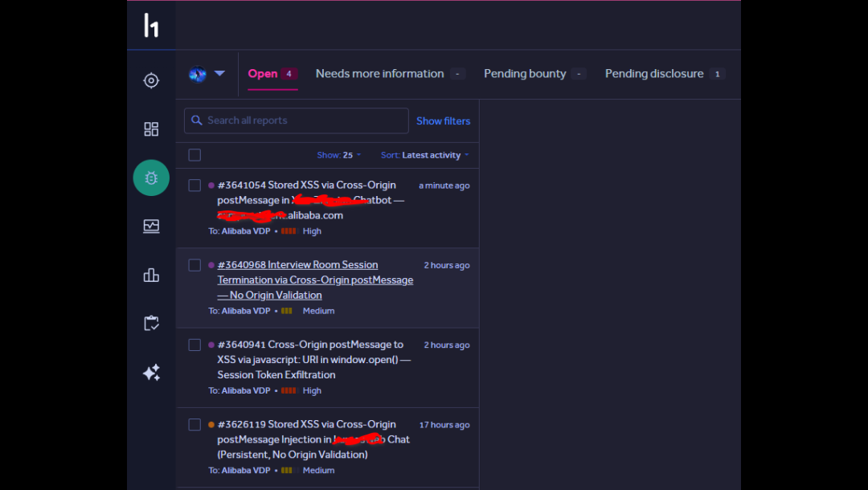Click High severity bar of report #3641054

(x=289, y=231)
